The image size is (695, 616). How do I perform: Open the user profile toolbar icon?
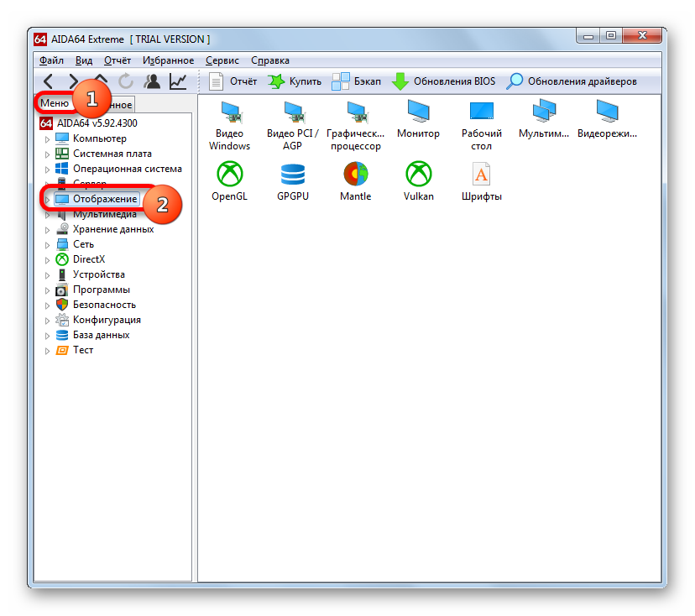[152, 81]
